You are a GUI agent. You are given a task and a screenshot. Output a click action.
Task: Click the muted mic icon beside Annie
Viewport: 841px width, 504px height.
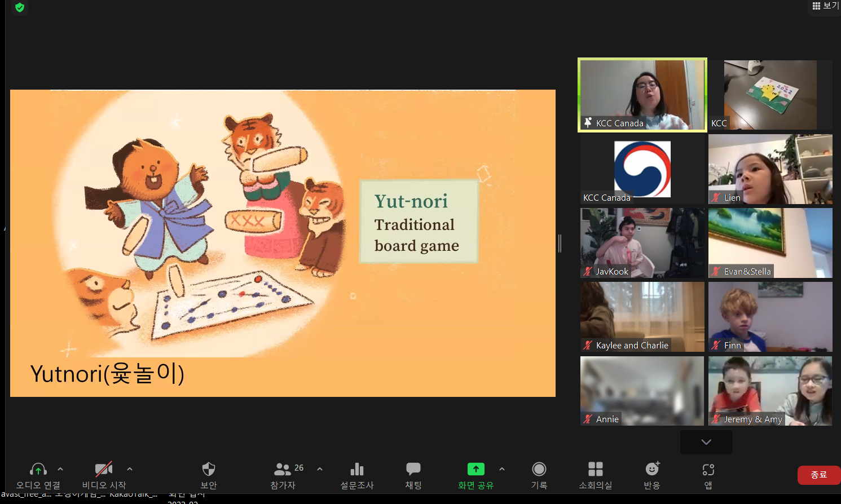tap(588, 419)
